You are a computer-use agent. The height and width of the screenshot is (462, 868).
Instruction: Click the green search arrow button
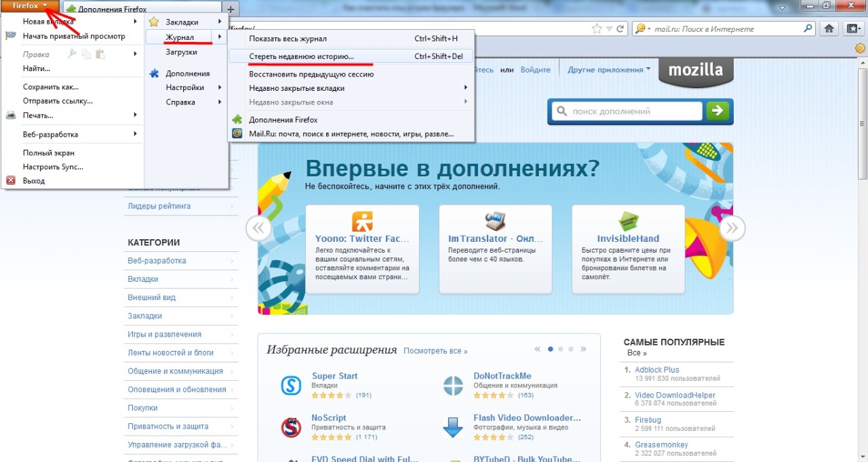pyautogui.click(x=717, y=111)
